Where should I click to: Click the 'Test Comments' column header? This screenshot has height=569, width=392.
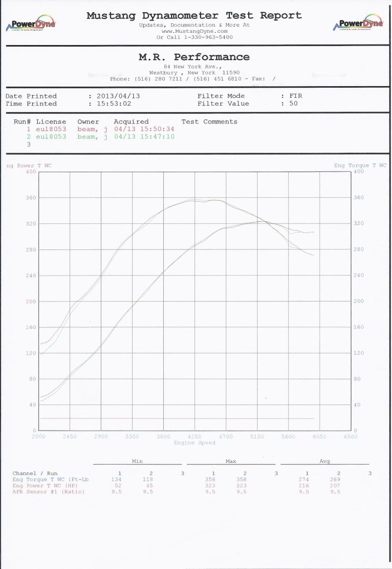tap(209, 122)
